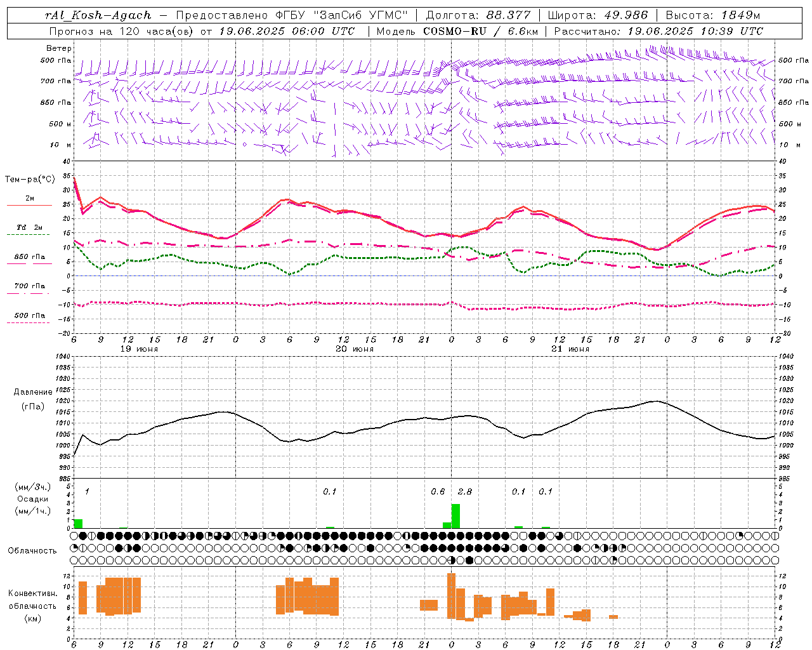Click the 700 гПа temperature legend label
Screen dimensions: 812x650
30,286
